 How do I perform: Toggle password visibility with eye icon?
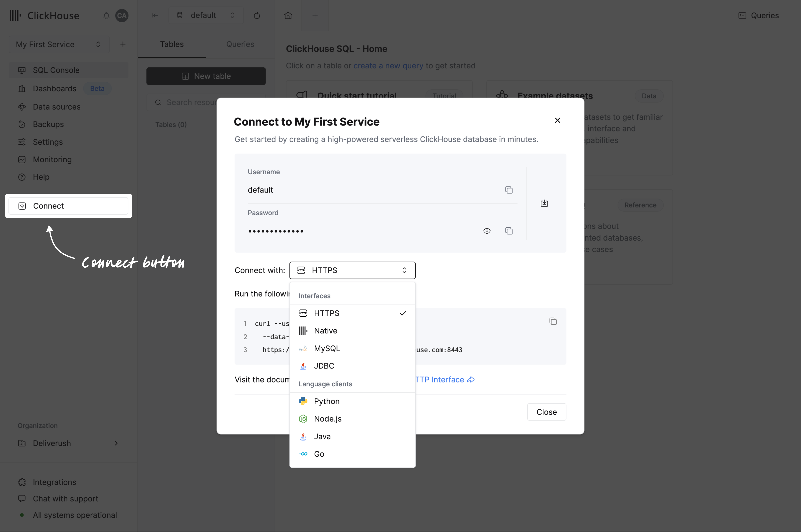pos(487,230)
